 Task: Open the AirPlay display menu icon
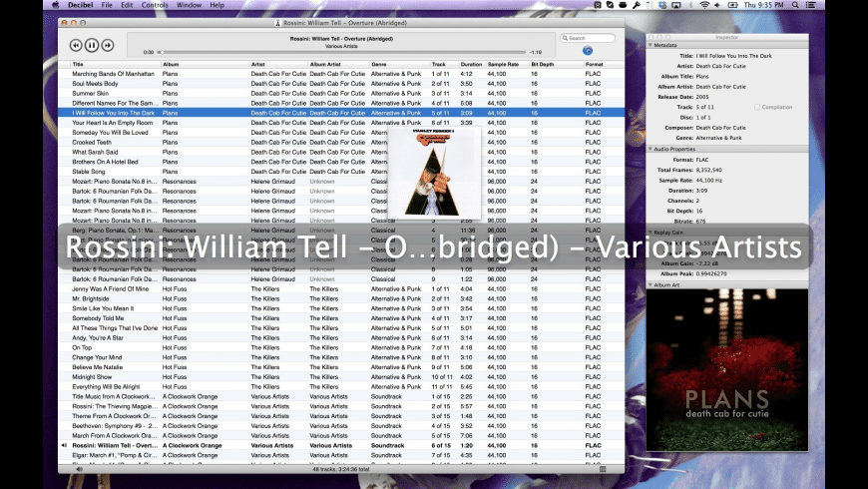[x=675, y=5]
